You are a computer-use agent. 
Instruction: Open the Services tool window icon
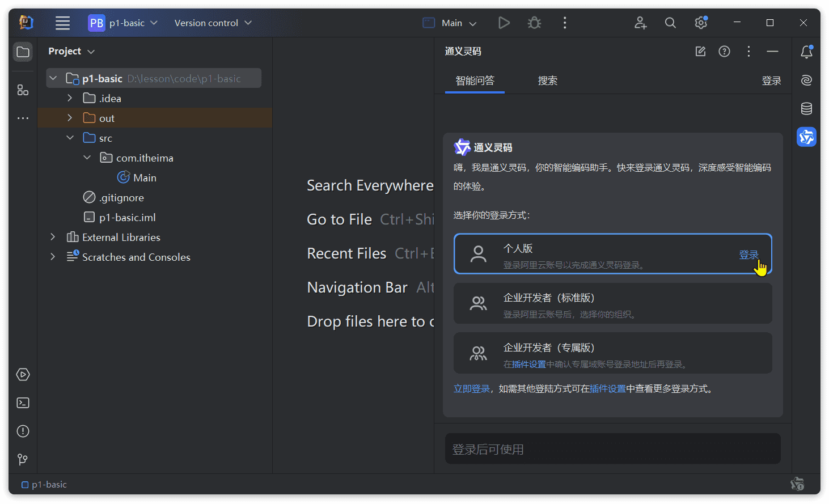[x=23, y=374]
